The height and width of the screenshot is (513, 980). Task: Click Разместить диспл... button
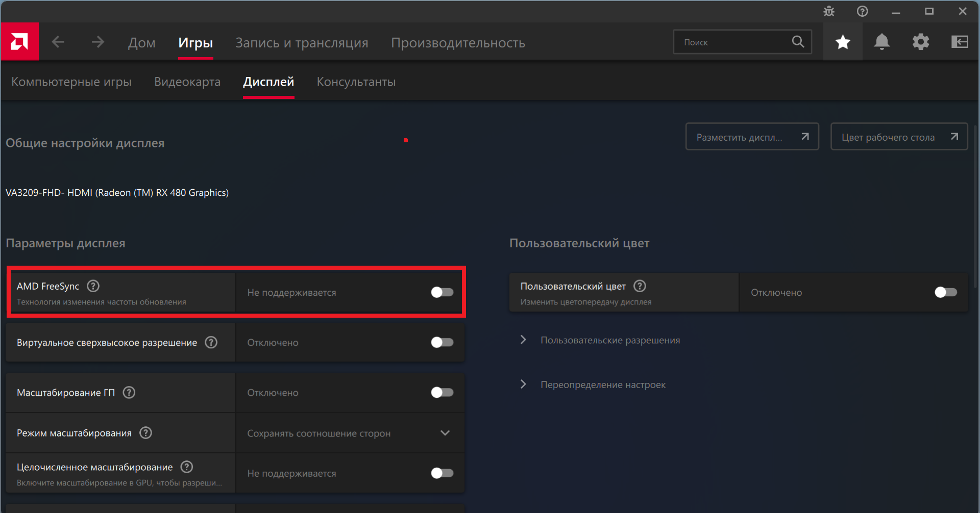click(x=752, y=137)
